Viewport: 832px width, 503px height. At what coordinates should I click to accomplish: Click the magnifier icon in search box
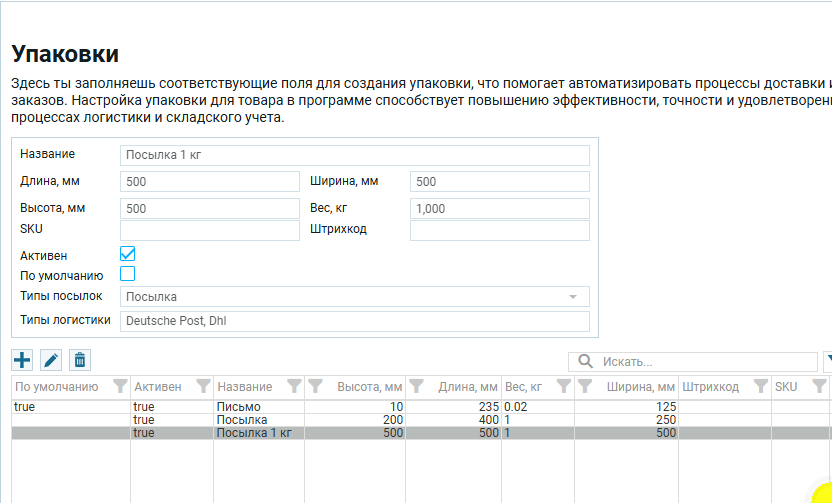(583, 361)
